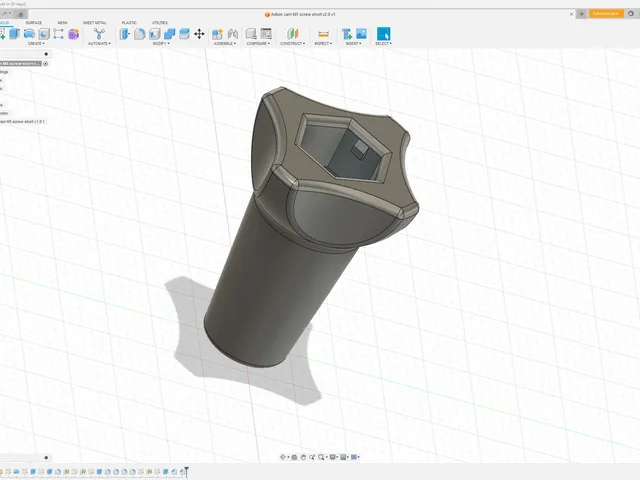Viewport: 640px width, 480px height.
Task: Select the purple Create Form icon
Action: pos(73,34)
